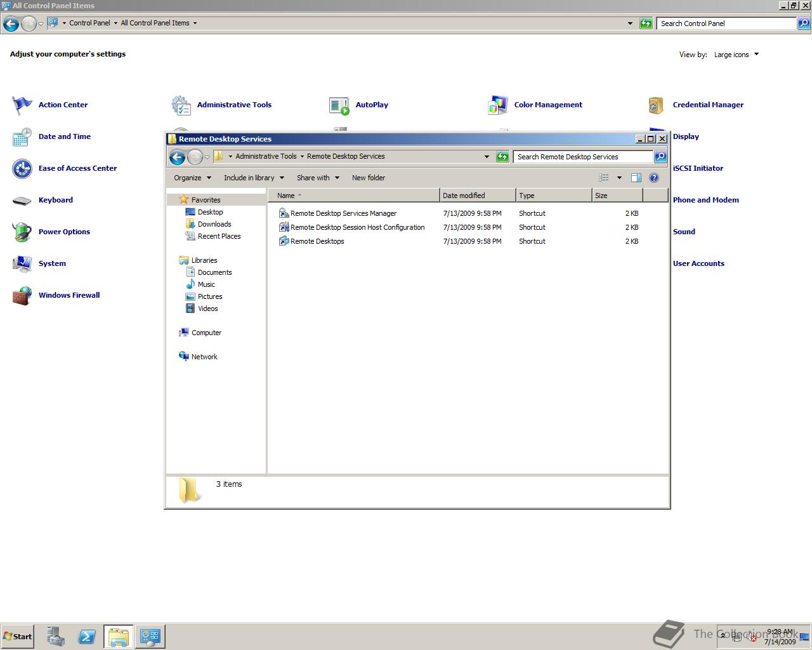Viewport: 812px width, 650px height.
Task: Switch to Windows Explorer taskbar button
Action: click(119, 637)
